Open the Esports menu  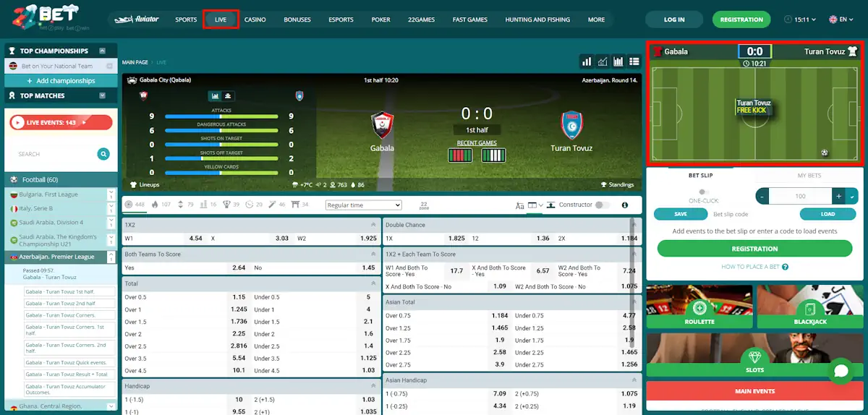pyautogui.click(x=341, y=20)
